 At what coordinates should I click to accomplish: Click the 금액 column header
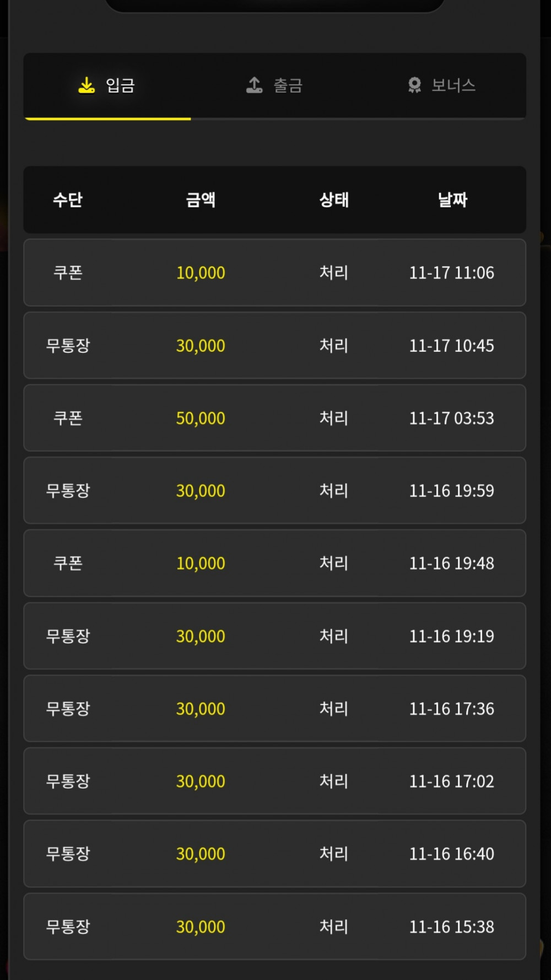tap(201, 200)
